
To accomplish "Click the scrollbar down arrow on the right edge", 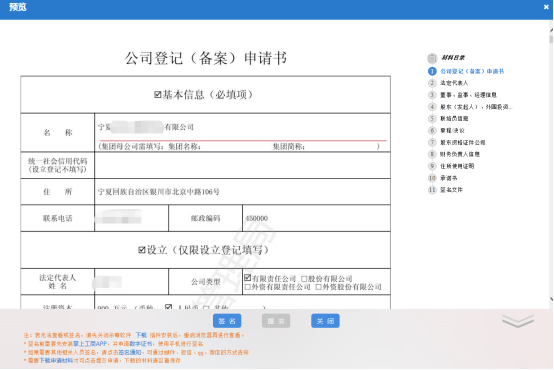I will point(551,299).
